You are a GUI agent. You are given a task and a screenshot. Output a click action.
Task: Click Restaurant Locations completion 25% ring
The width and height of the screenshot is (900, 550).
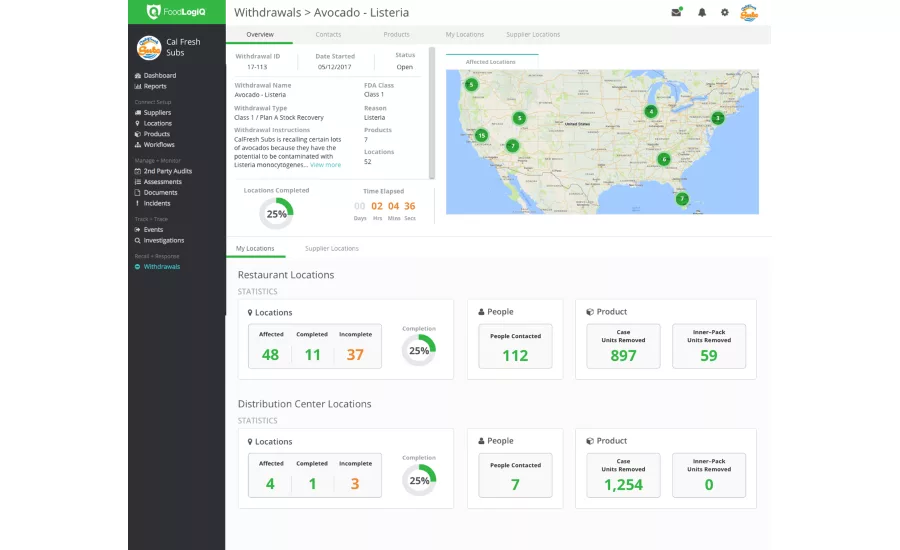[418, 350]
